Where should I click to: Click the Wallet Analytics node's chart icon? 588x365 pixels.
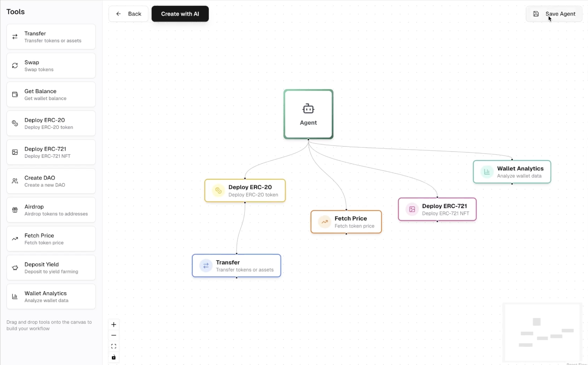[x=487, y=172]
